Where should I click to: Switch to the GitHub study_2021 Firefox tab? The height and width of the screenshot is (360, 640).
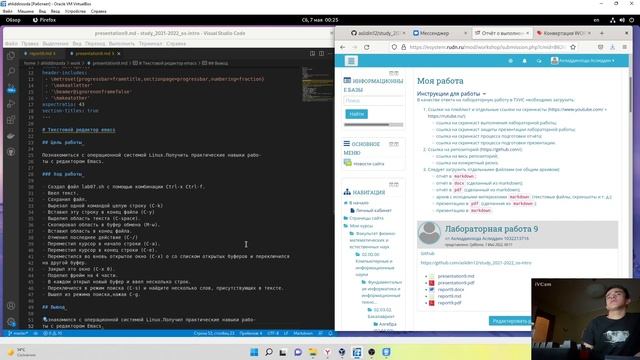coord(378,33)
